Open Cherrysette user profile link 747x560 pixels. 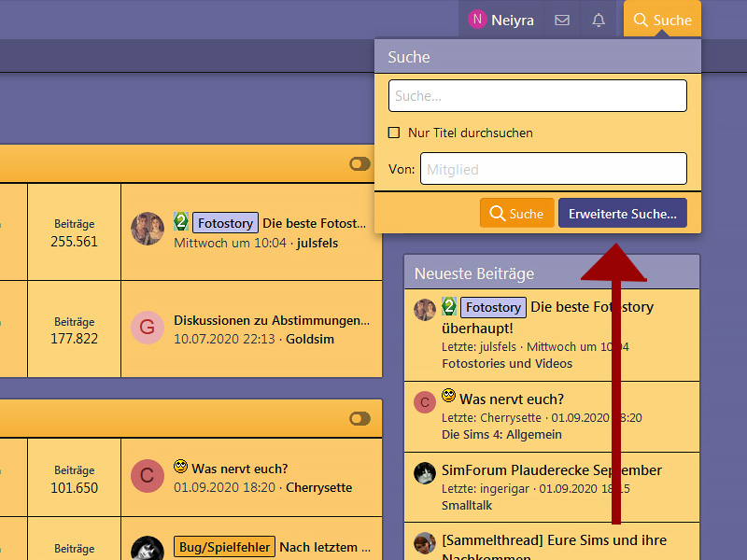[318, 487]
